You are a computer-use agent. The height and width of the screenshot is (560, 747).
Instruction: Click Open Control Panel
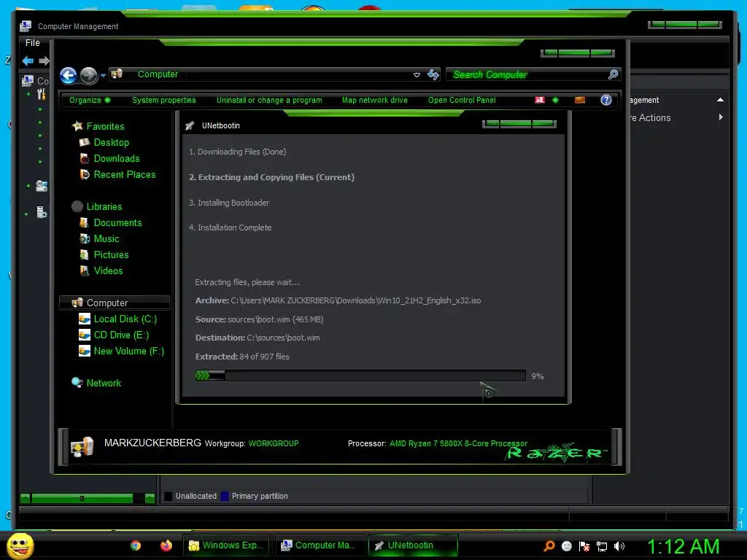[x=462, y=100]
